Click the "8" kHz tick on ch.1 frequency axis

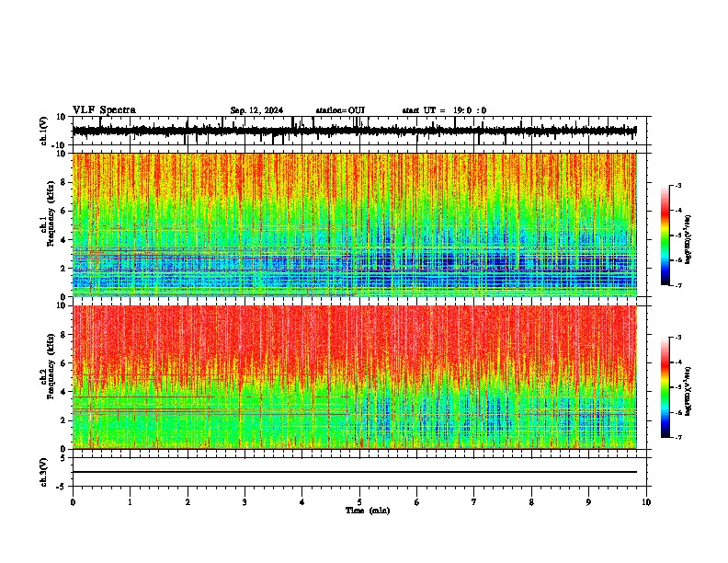pyautogui.click(x=64, y=182)
